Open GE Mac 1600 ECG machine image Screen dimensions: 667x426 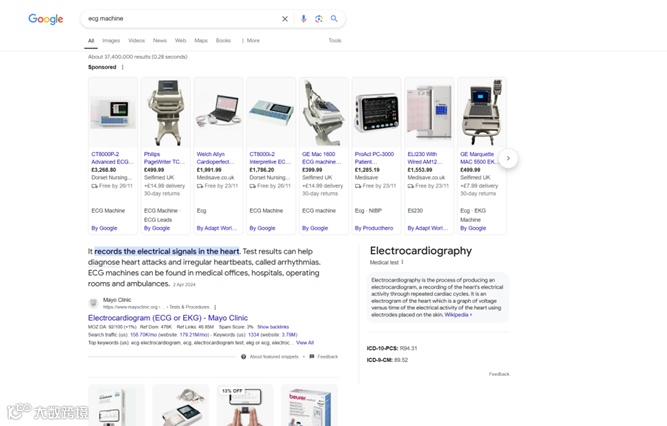point(324,112)
